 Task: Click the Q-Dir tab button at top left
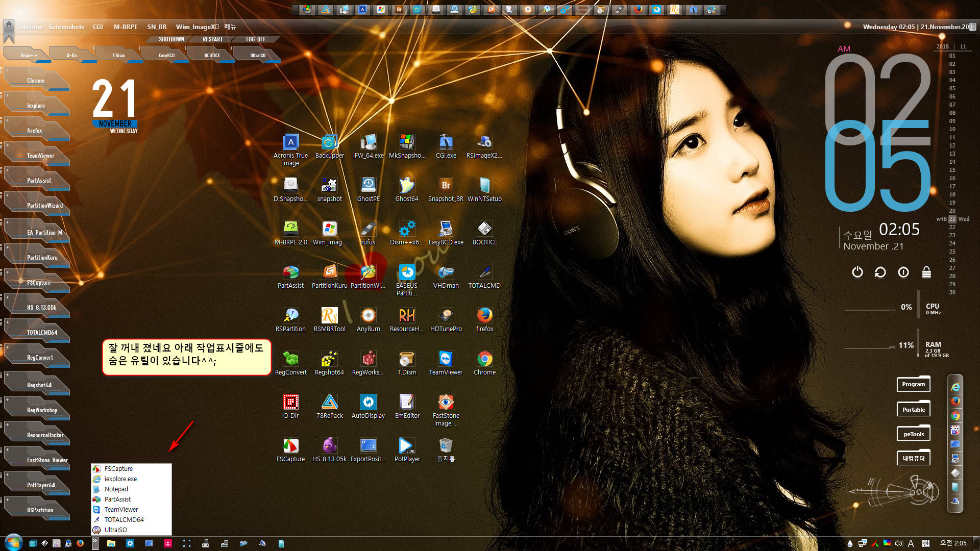point(72,55)
